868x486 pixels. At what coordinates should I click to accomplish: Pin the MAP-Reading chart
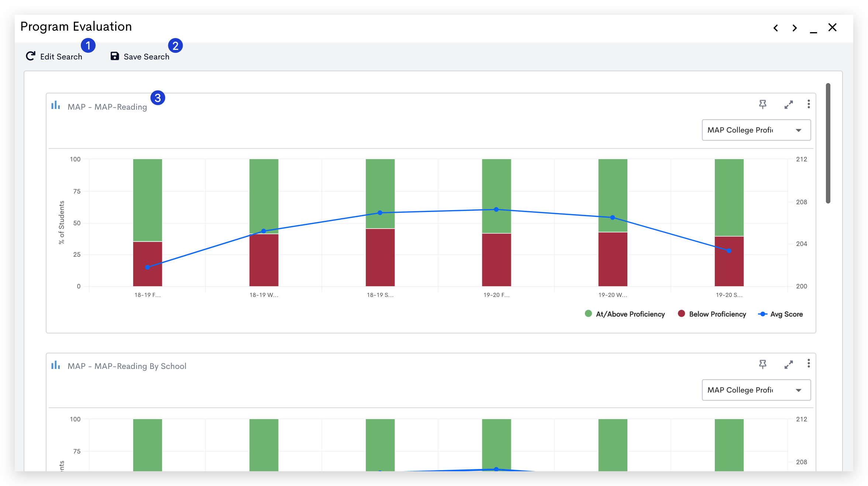[762, 105]
